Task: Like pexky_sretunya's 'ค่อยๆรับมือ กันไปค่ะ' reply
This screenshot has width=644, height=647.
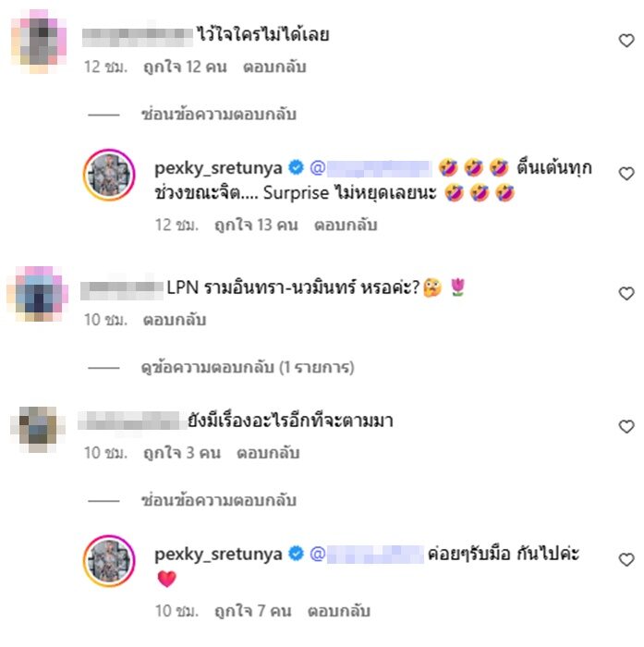Action: point(626,559)
